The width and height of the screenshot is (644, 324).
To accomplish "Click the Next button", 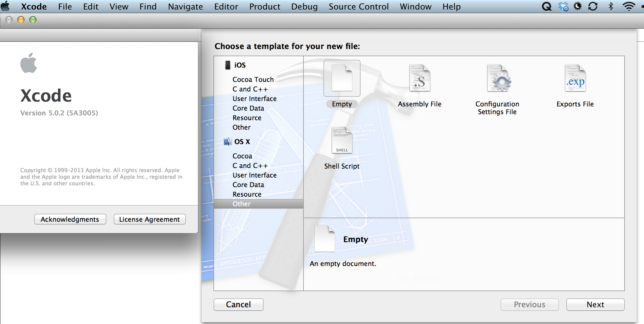I will [595, 305].
